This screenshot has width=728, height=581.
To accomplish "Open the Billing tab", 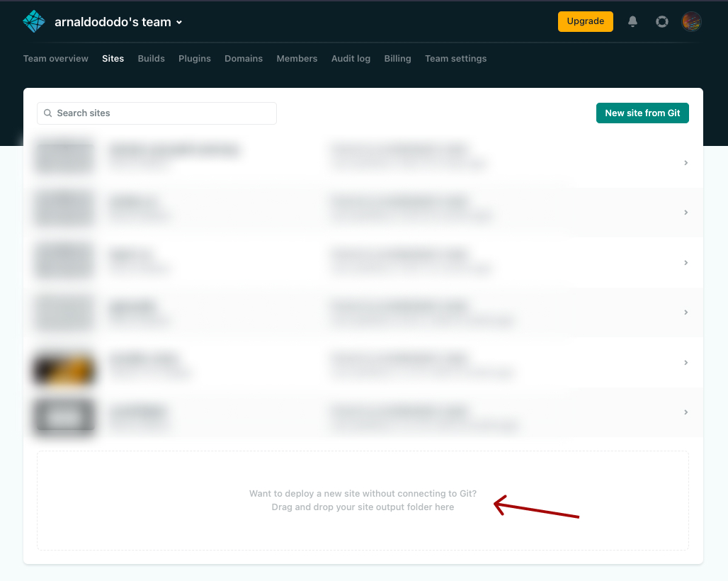I will tap(397, 59).
